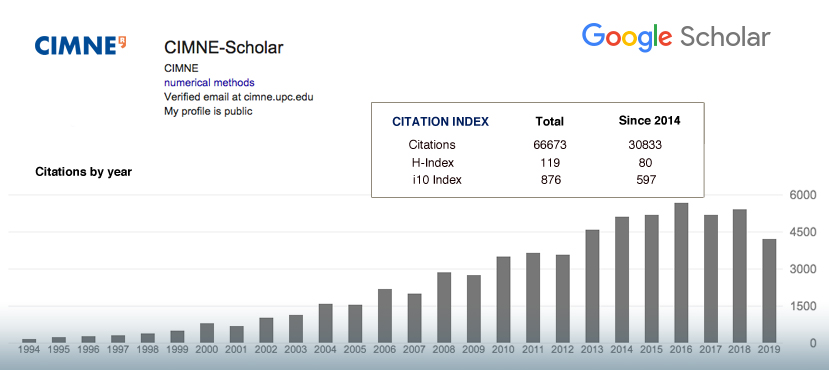The width and height of the screenshot is (829, 370).
Task: Click the 2015 citations bar
Action: (x=651, y=279)
